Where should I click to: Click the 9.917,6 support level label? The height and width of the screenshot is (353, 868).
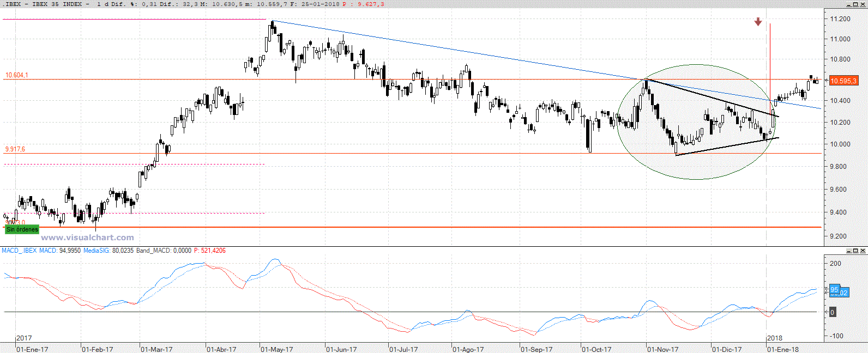(x=15, y=149)
